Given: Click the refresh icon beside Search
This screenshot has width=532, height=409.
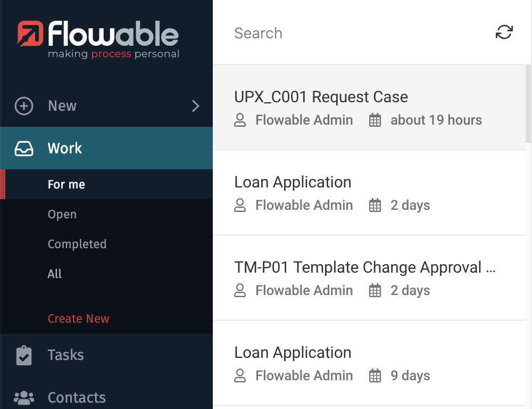Looking at the screenshot, I should coord(504,32).
